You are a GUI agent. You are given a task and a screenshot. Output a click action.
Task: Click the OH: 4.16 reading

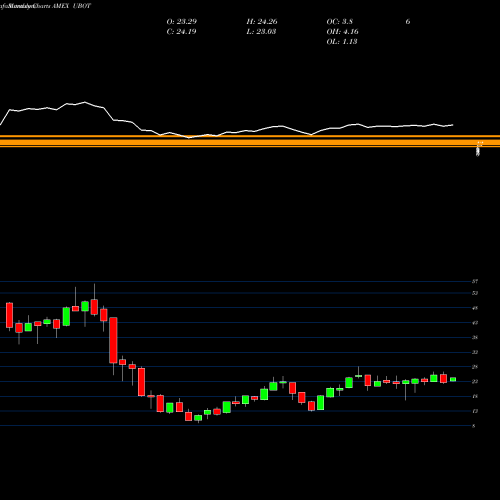[342, 32]
